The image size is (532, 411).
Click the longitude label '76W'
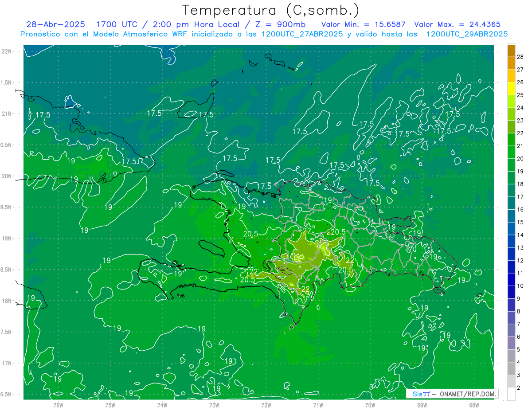(58, 405)
